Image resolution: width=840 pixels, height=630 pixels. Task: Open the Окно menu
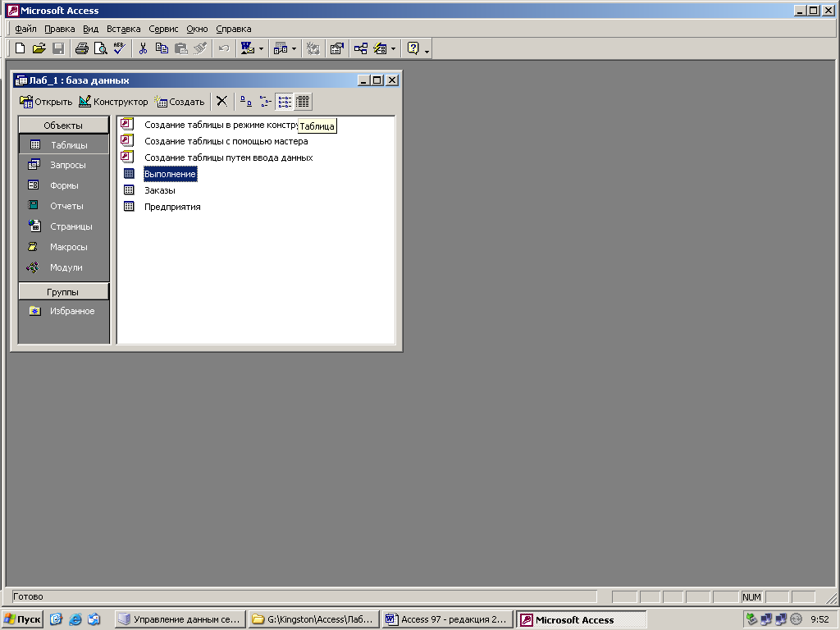pyautogui.click(x=197, y=29)
